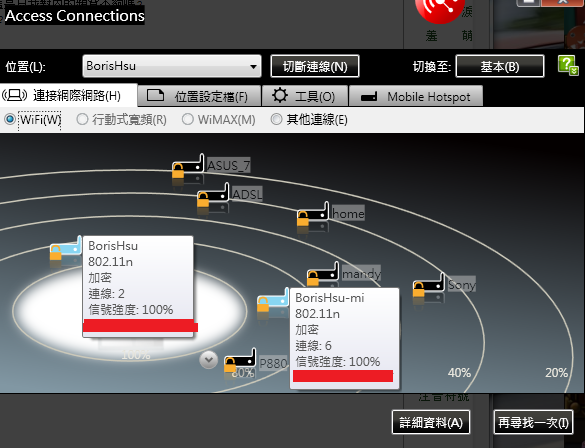Open the 位置設定檔(F) tab
Screen dimensions: 585x448
click(199, 96)
